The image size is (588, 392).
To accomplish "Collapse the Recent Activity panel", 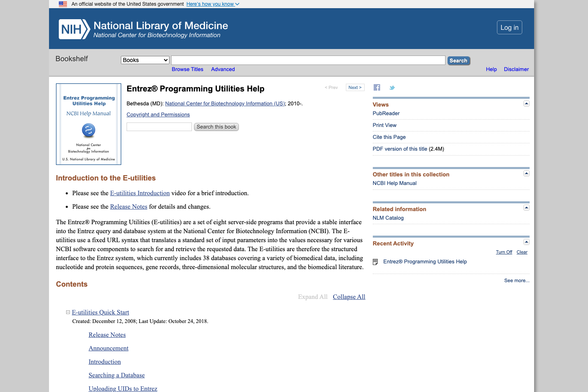I will (x=526, y=242).
